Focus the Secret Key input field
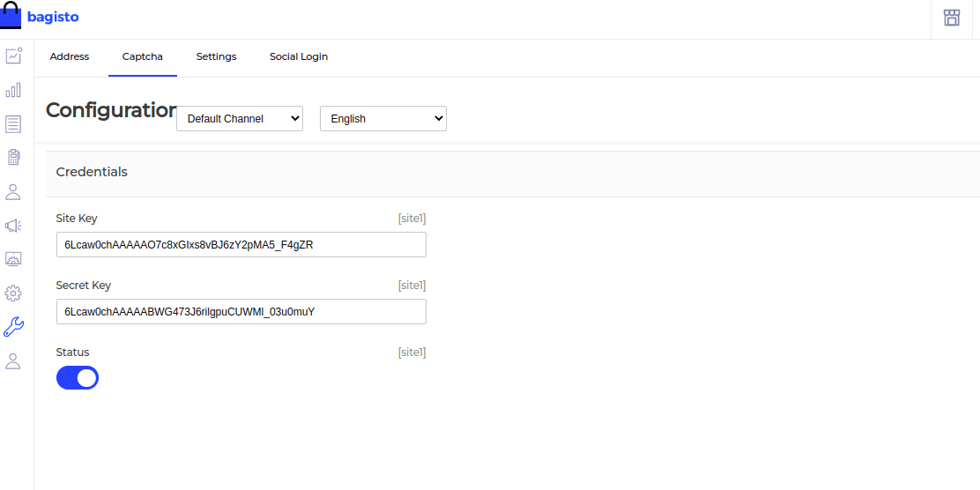980x490 pixels. (x=241, y=312)
